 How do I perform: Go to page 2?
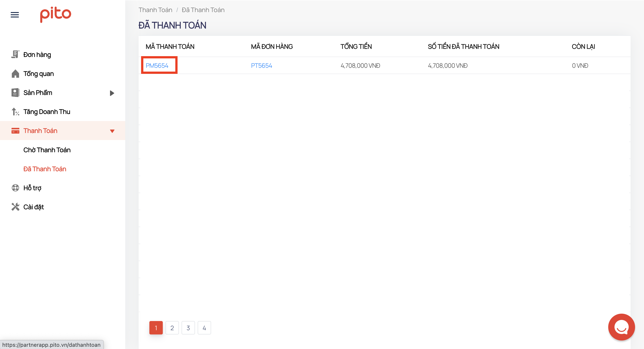172,328
